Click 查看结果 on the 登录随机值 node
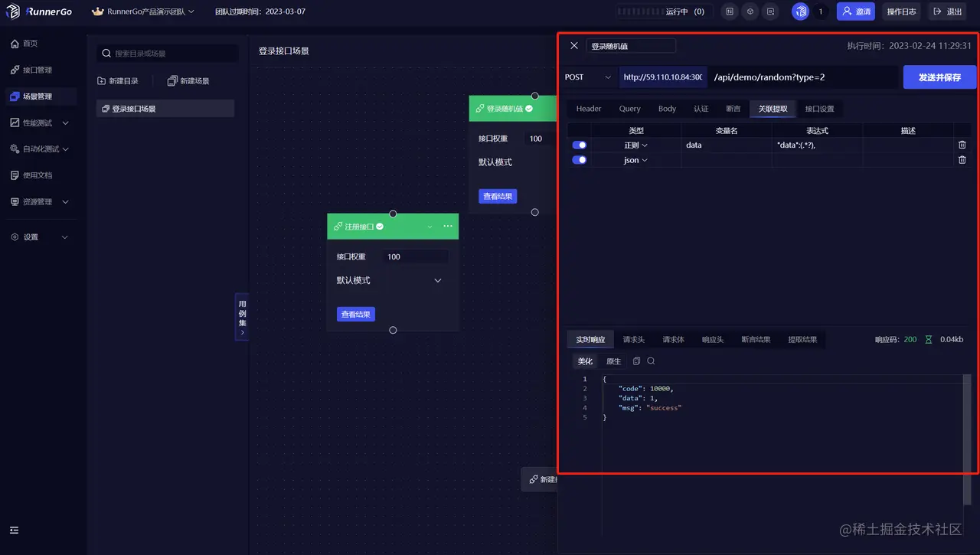The height and width of the screenshot is (555, 980). (x=498, y=197)
